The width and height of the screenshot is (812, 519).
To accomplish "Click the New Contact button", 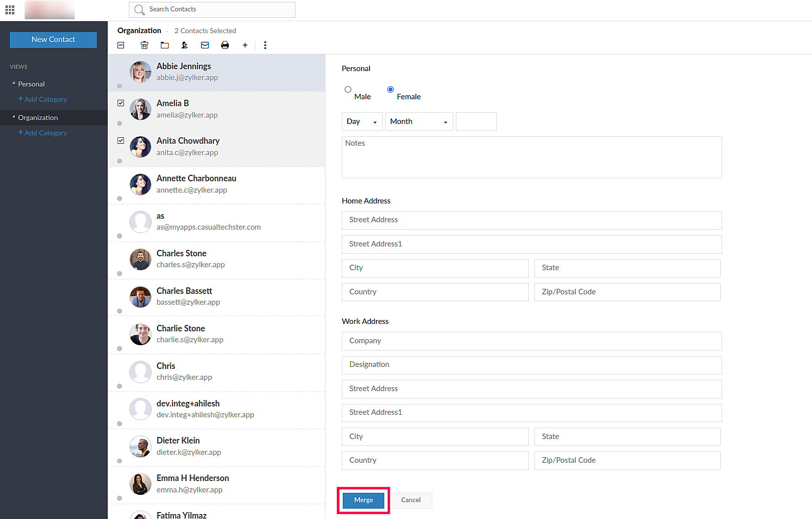I will click(x=53, y=40).
